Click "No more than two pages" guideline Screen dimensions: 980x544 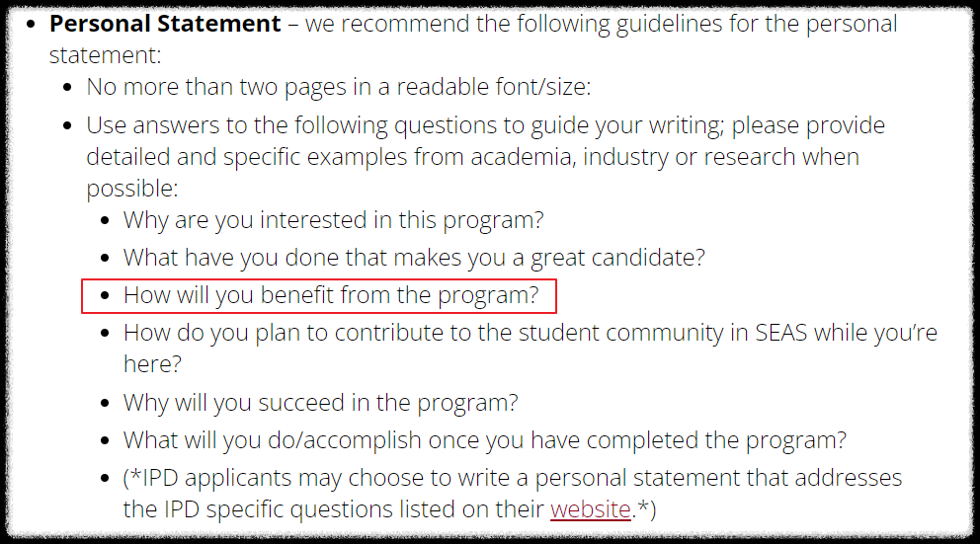pyautogui.click(x=338, y=87)
